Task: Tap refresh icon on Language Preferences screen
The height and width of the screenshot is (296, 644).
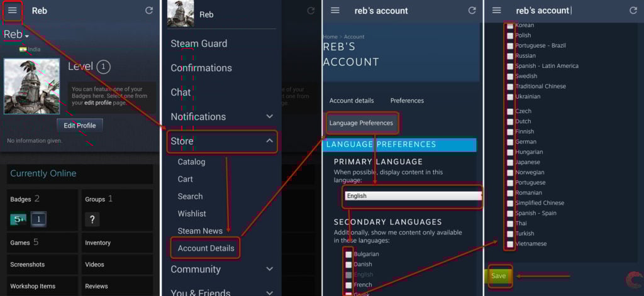Action: (x=472, y=10)
